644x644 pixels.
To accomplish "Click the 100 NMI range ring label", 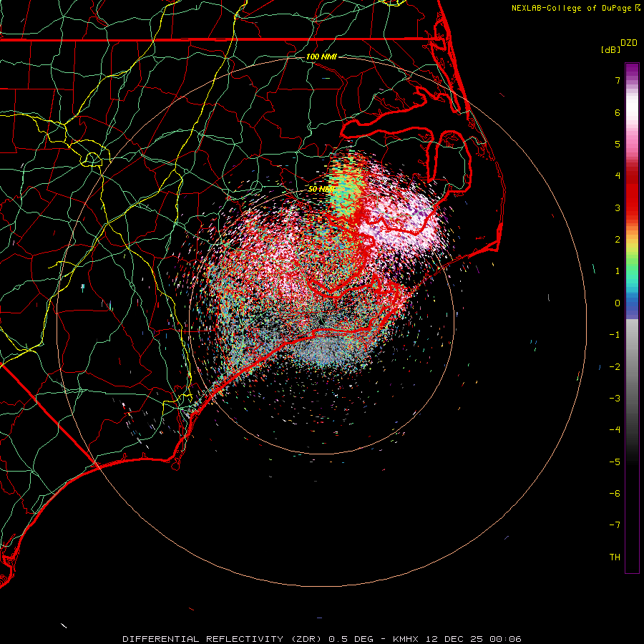I will tap(321, 57).
